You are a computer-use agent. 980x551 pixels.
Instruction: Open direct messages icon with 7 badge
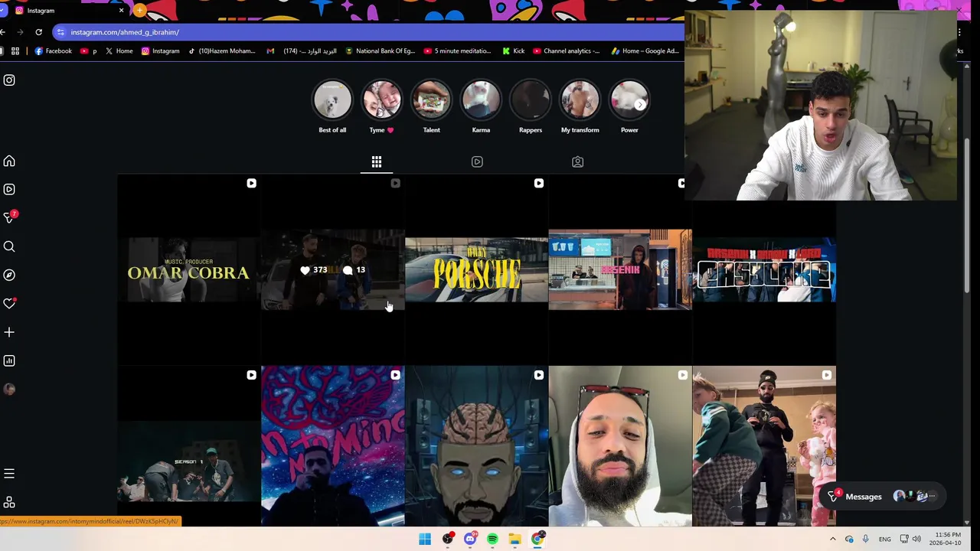(9, 218)
